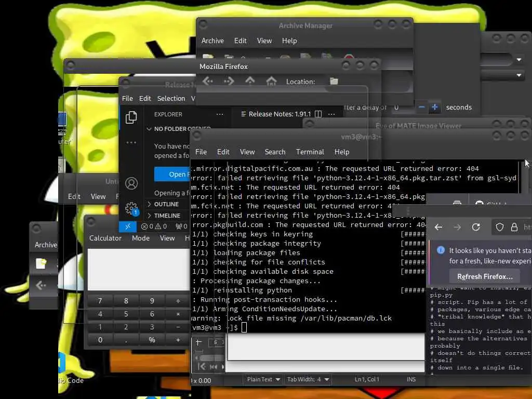Decrease screenshot delay with minus button
Screen dimensions: 532x399
pos(421,107)
